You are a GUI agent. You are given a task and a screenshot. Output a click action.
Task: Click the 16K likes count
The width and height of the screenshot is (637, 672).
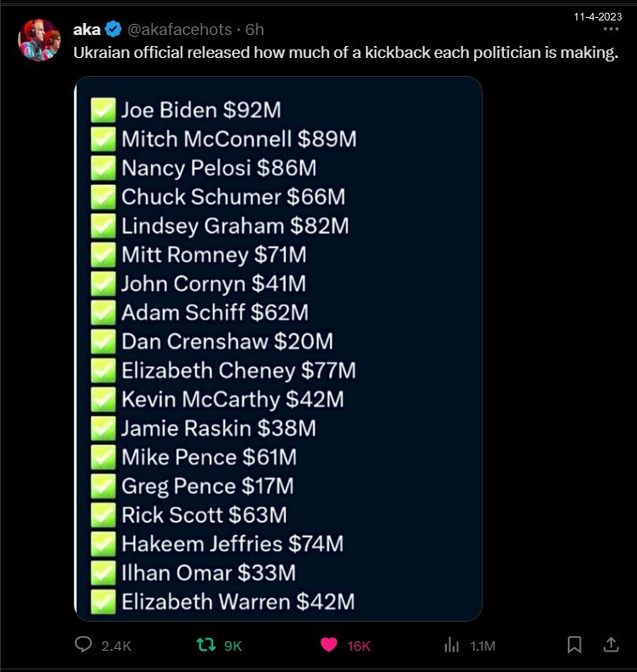click(359, 646)
